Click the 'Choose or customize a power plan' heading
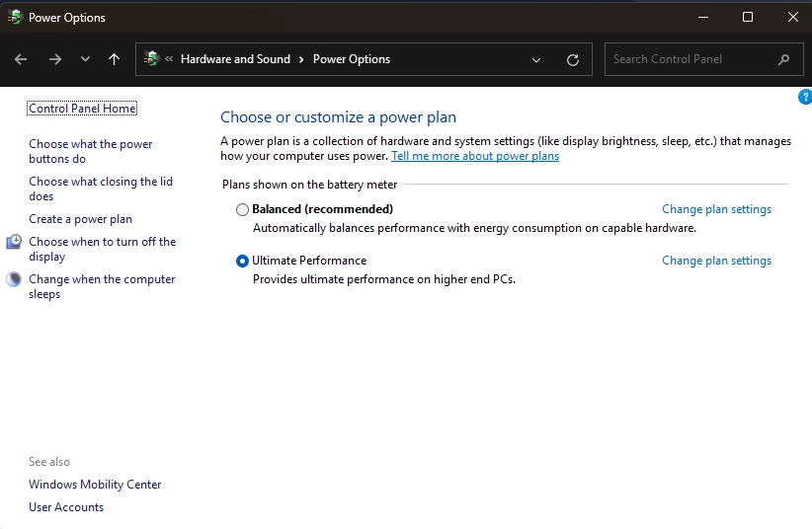The image size is (812, 529). pyautogui.click(x=338, y=117)
